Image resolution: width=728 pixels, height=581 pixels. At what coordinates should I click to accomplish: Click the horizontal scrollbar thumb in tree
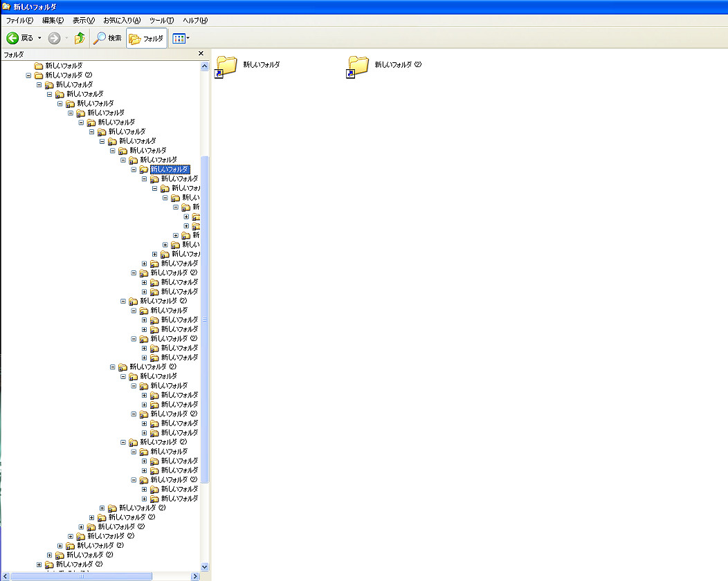tap(81, 576)
